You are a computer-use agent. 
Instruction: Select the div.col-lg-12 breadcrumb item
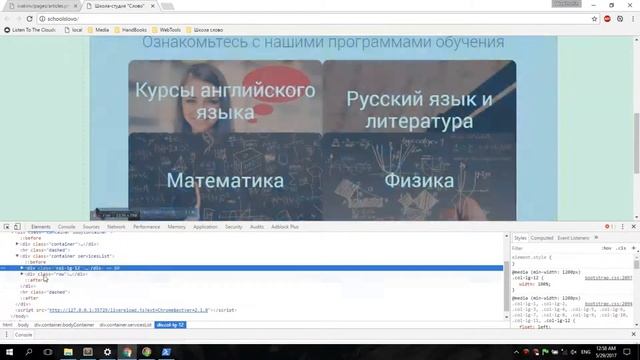coord(170,325)
